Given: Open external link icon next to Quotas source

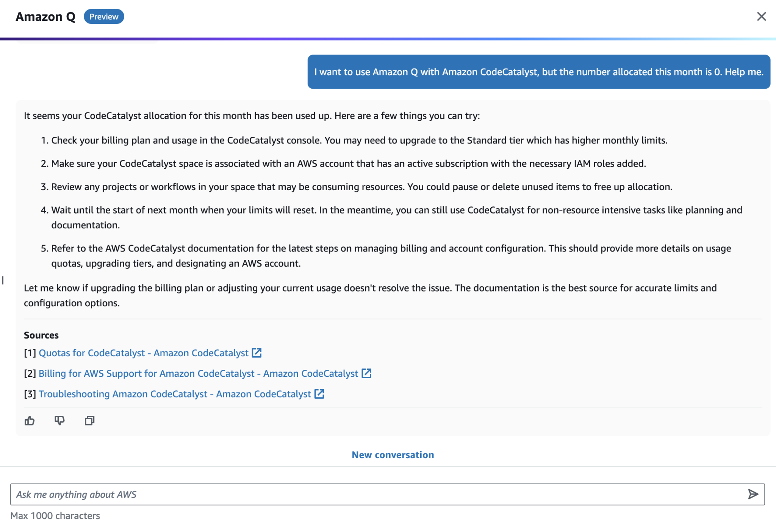Looking at the screenshot, I should click(x=256, y=353).
